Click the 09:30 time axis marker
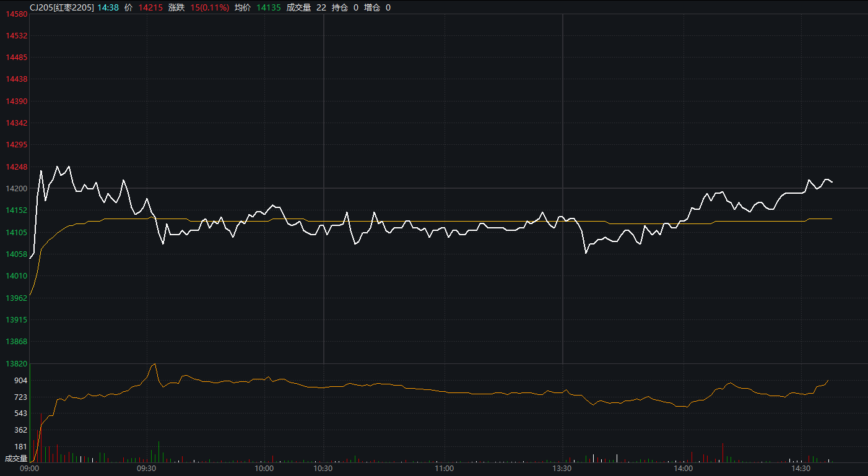Screen dimensions: 868x476 click(147, 469)
